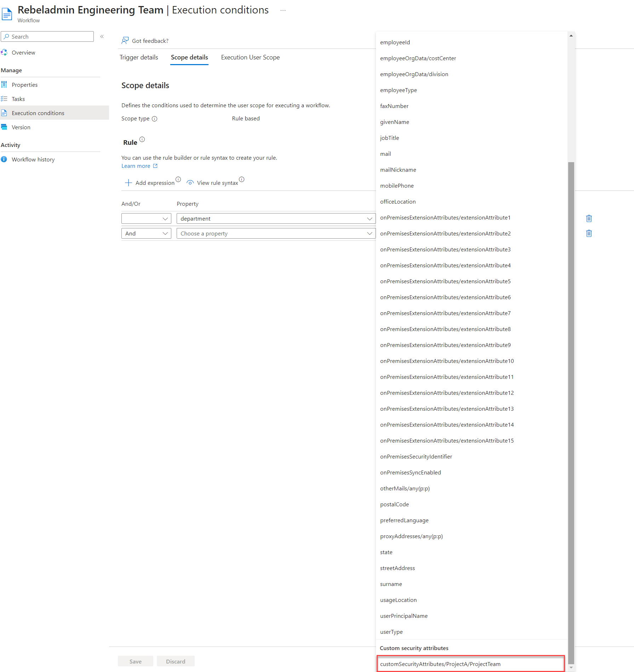This screenshot has width=634, height=672.
Task: Click the Workflow history info icon
Action: [x=4, y=159]
